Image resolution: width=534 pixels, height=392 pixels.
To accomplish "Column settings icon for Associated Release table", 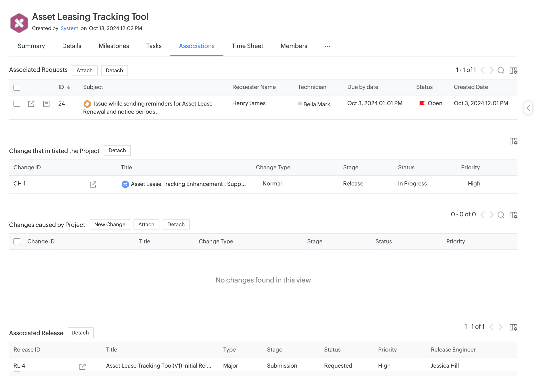I will pyautogui.click(x=513, y=327).
